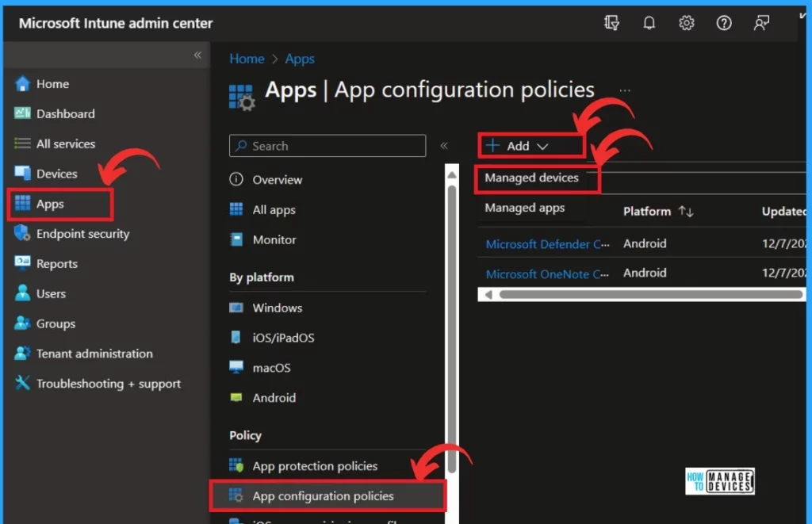This screenshot has width=812, height=524.
Task: Collapse the main left navigation
Action: click(x=197, y=55)
